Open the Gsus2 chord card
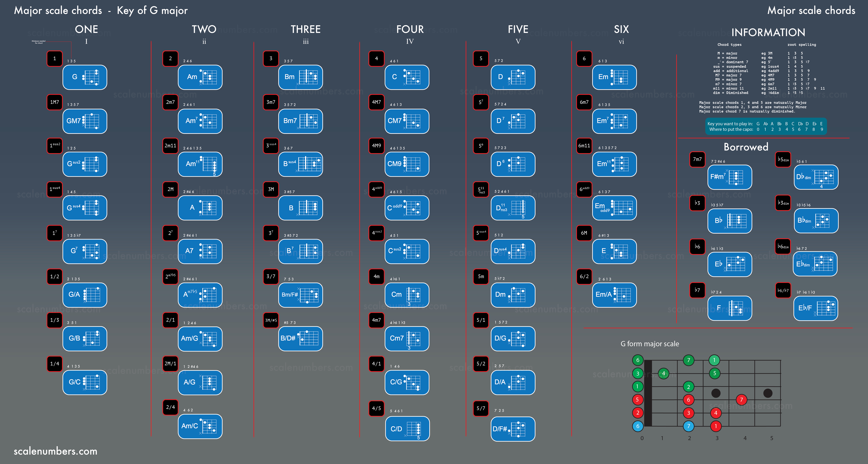 coord(85,164)
